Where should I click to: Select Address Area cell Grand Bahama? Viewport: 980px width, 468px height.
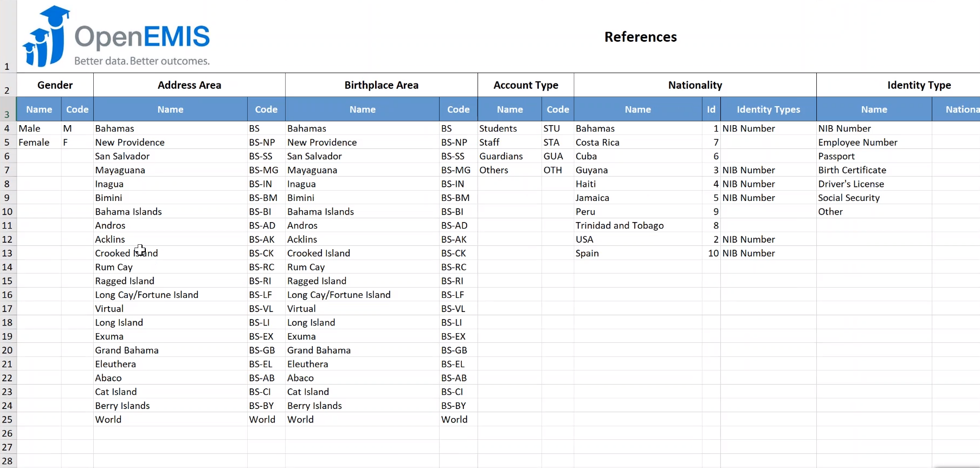tap(170, 350)
